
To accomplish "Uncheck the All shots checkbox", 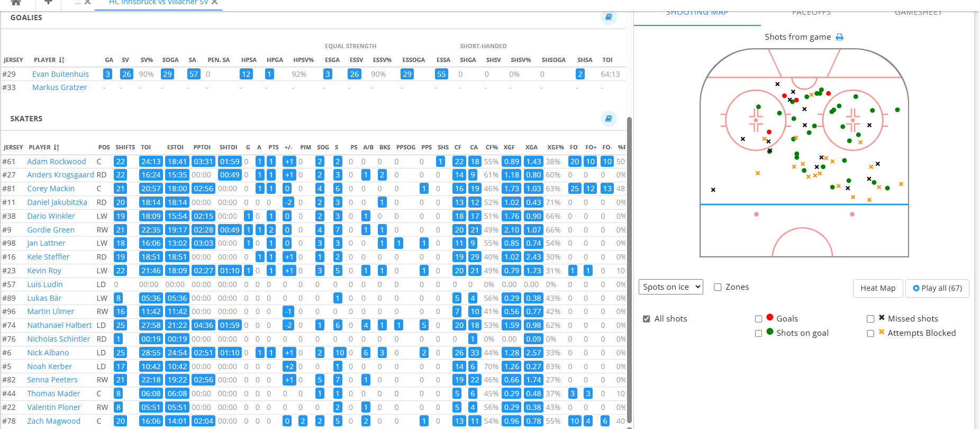I will [x=646, y=319].
